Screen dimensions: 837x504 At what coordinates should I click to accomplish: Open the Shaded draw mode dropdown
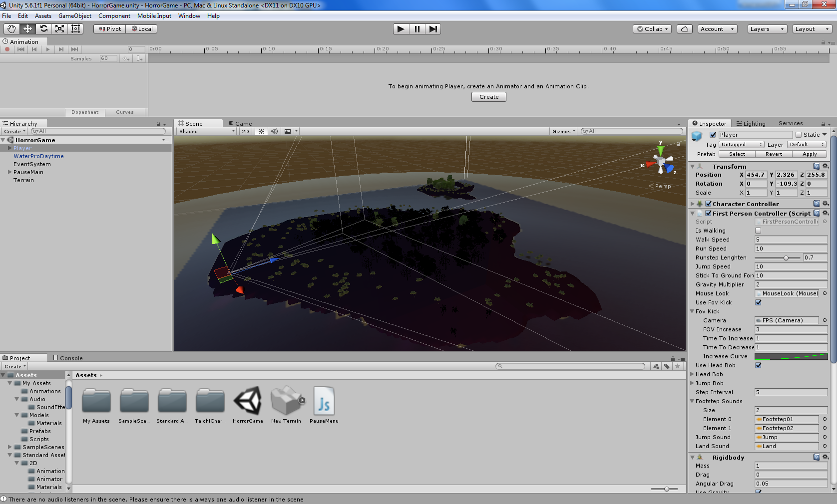(x=206, y=132)
